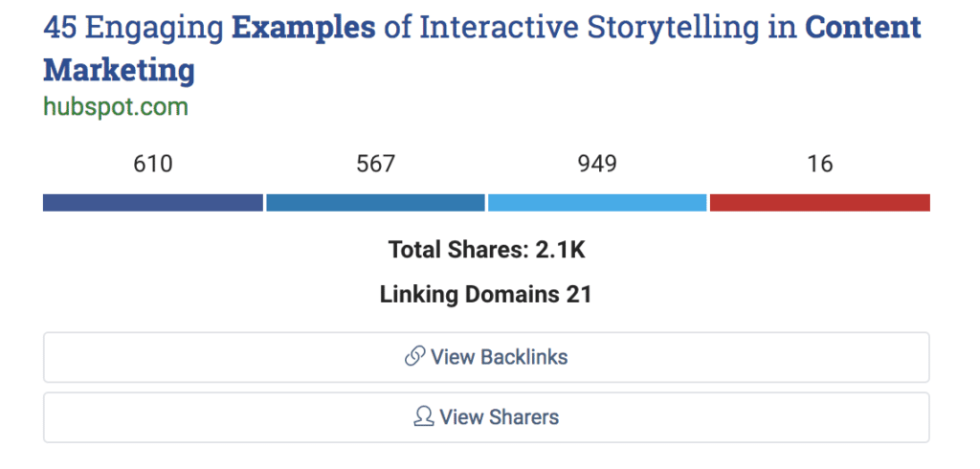980x469 pixels.
Task: Click the bold word 'Marketing' in the title
Action: 119,70
